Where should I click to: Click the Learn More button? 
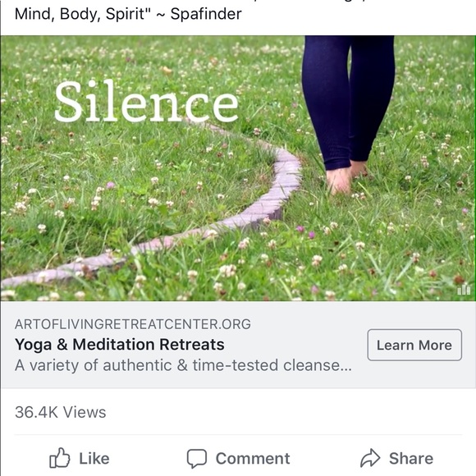coord(414,345)
